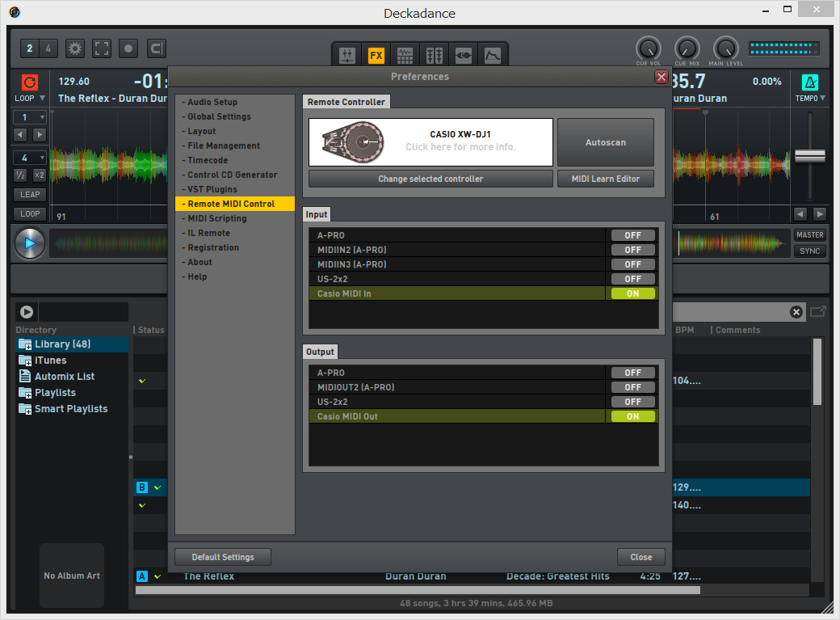Enable US-2x2 output
The height and width of the screenshot is (620, 840).
pyautogui.click(x=632, y=402)
